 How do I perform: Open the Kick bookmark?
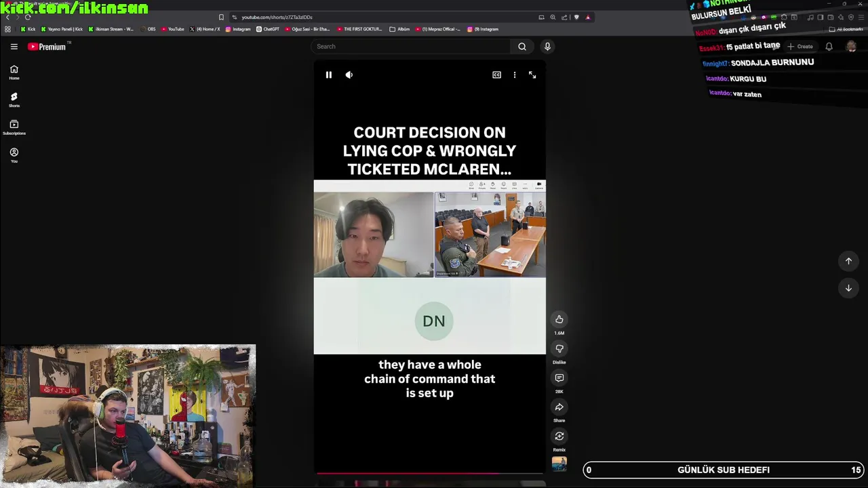(x=28, y=29)
